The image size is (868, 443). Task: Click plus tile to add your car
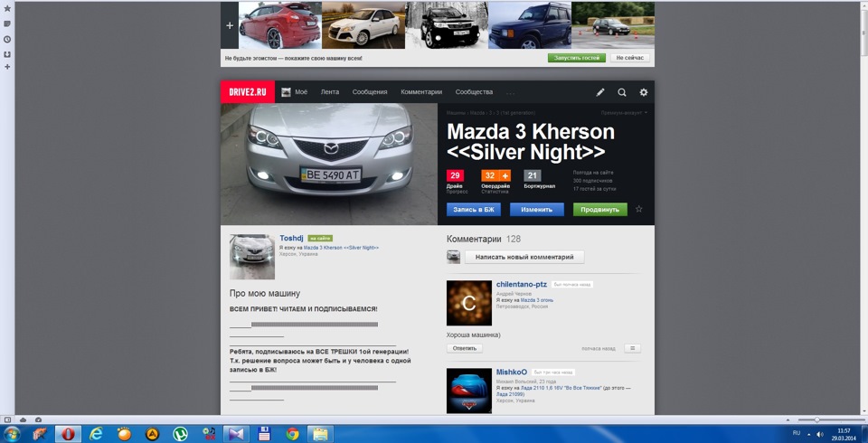click(230, 25)
